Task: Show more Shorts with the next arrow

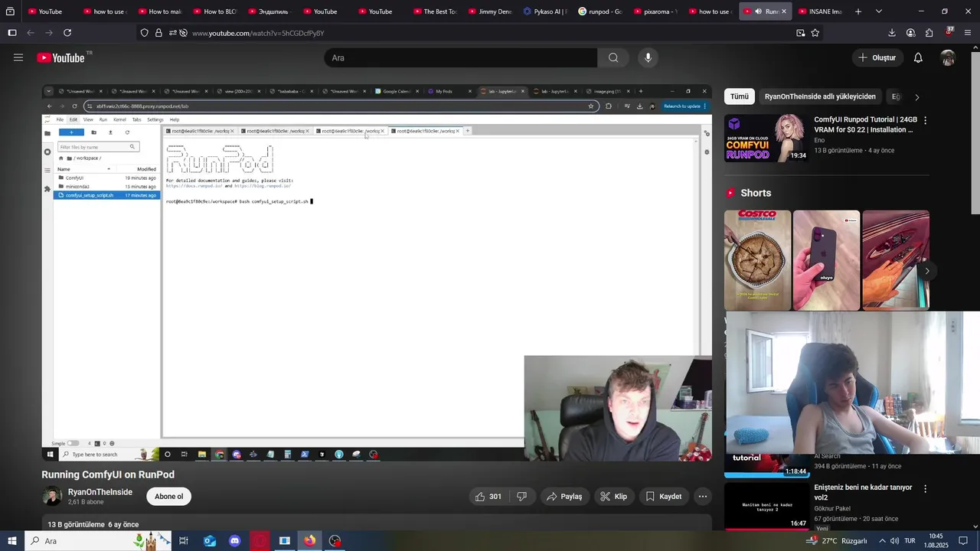Action: (x=926, y=271)
